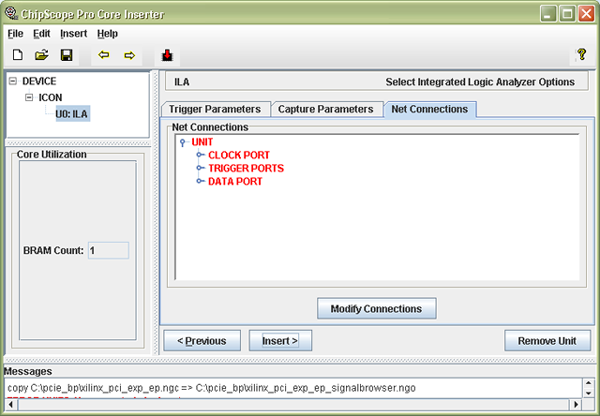The image size is (600, 416).
Task: Select the U0: ILA tree item
Action: [72, 114]
